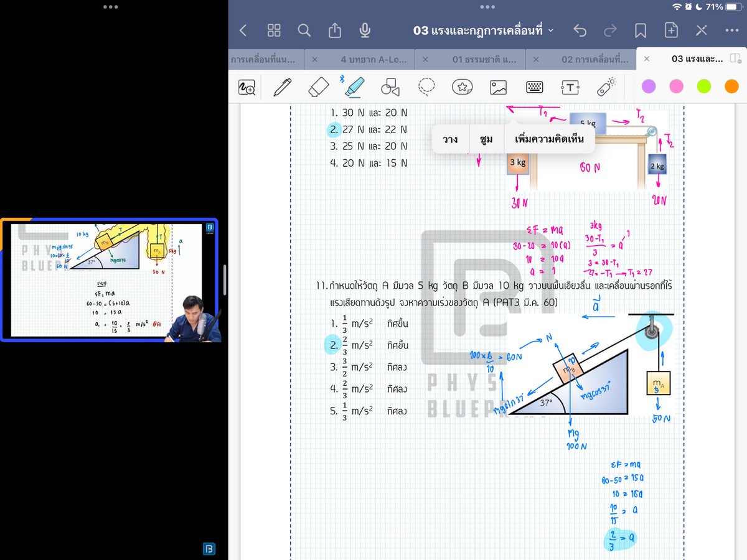Expand the document title dropdown
The width and height of the screenshot is (747, 560).
[551, 30]
